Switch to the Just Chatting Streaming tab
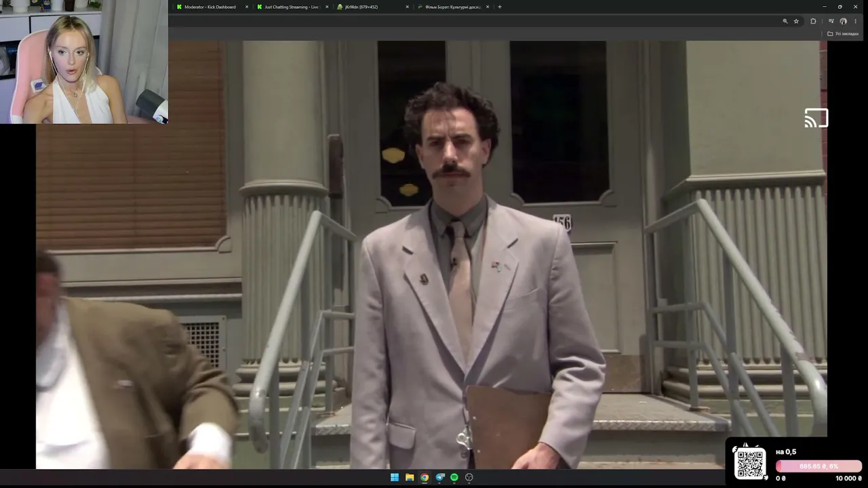The width and height of the screenshot is (868, 488). (292, 7)
